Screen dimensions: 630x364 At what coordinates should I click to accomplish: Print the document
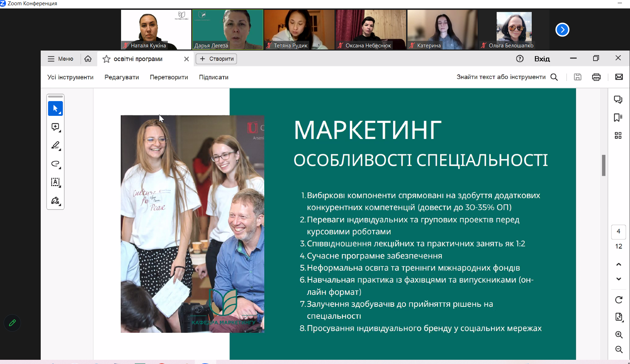point(596,77)
